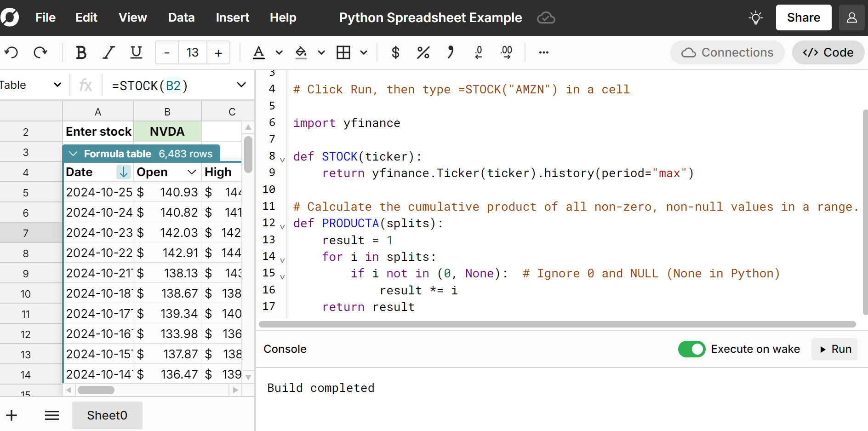Open the fill color dropdown
Viewport: 868px width, 431px height.
click(321, 52)
